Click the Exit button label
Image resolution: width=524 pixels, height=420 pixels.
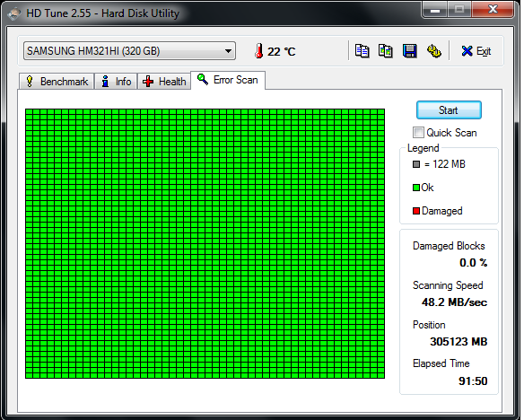484,51
